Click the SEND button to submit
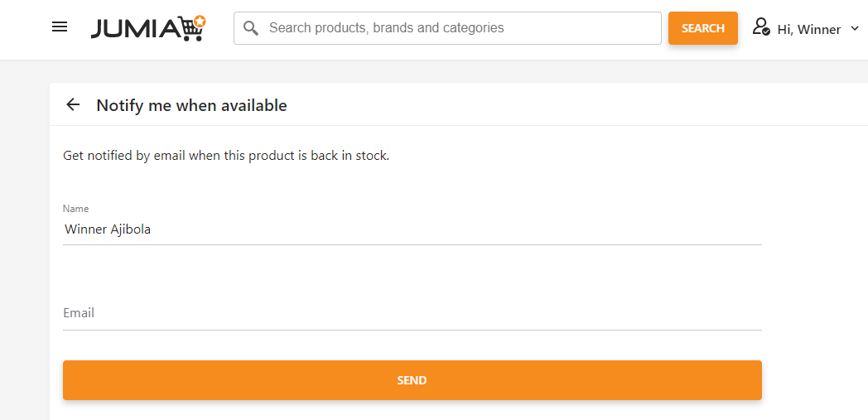This screenshot has height=420, width=868. [x=412, y=380]
